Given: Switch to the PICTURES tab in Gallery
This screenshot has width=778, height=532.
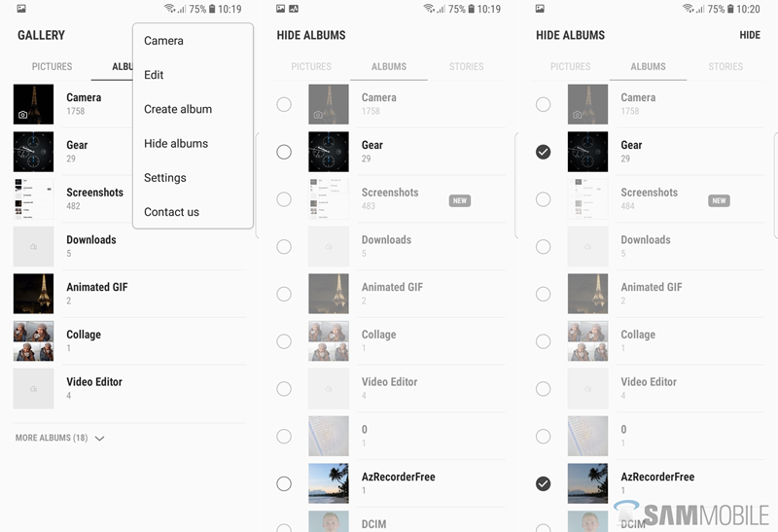Looking at the screenshot, I should [x=53, y=66].
